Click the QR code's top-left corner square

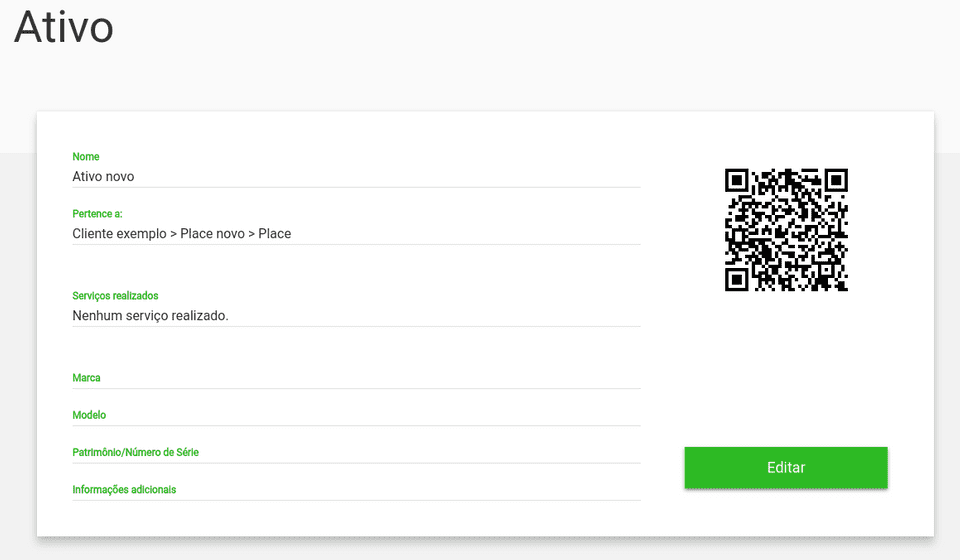point(737,181)
